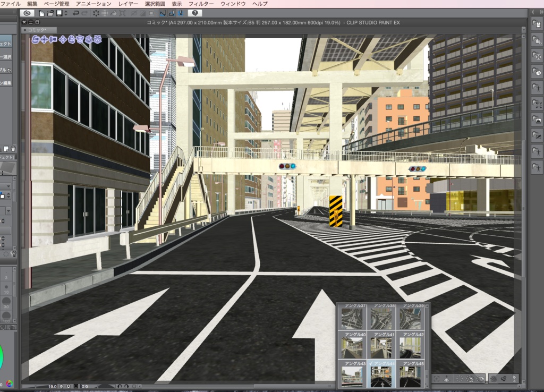Click the snap to ground icon below the canvas

pos(447,379)
